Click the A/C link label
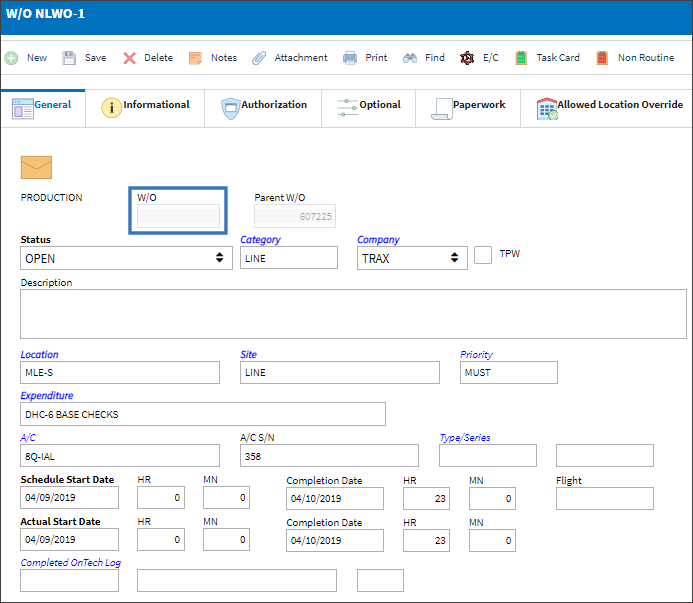Image resolution: width=693 pixels, height=603 pixels. tap(28, 438)
